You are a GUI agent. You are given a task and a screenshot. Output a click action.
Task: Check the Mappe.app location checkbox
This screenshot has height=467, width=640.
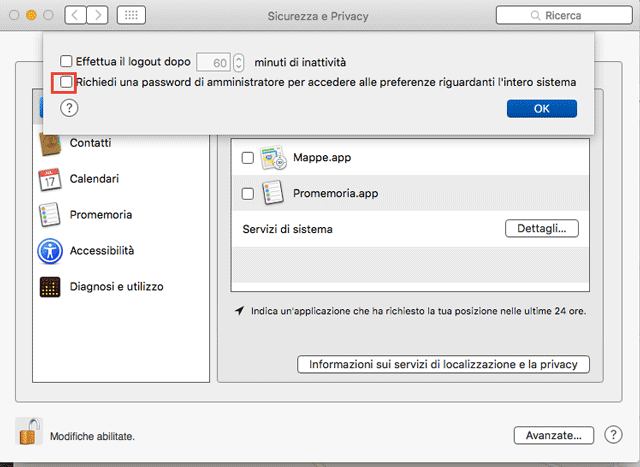tap(248, 158)
